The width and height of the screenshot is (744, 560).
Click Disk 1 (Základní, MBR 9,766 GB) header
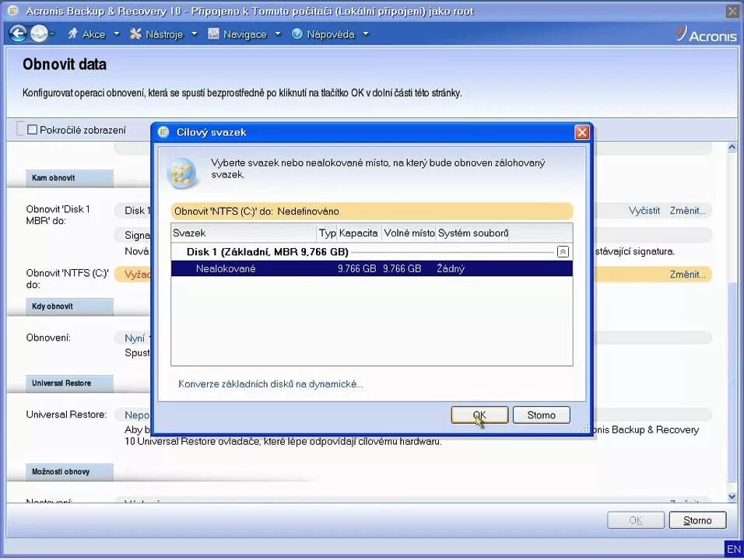[268, 252]
